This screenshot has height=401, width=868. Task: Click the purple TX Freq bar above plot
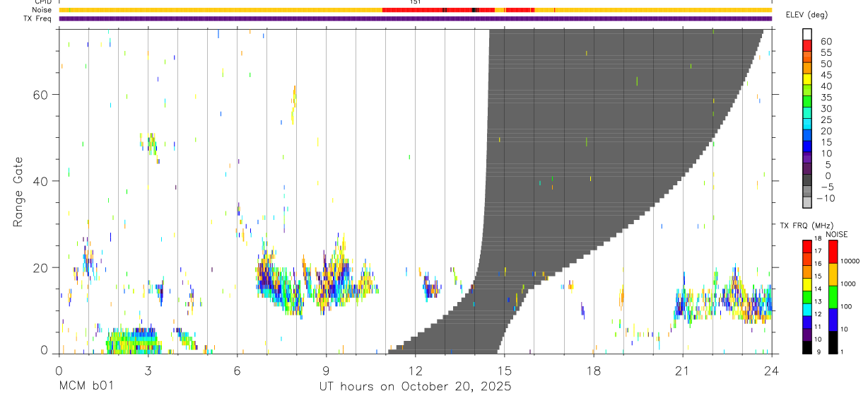coord(415,18)
